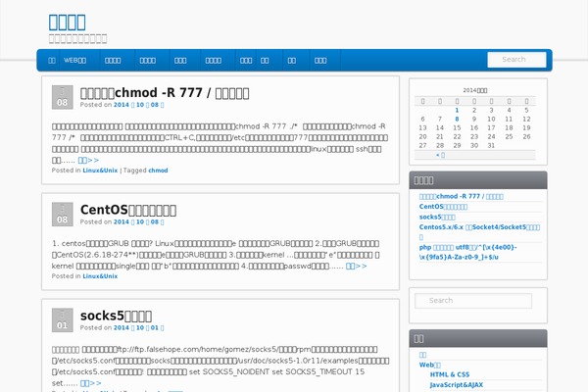Click the sidebar search field below recent posts
The image size is (588, 392).
(473, 301)
